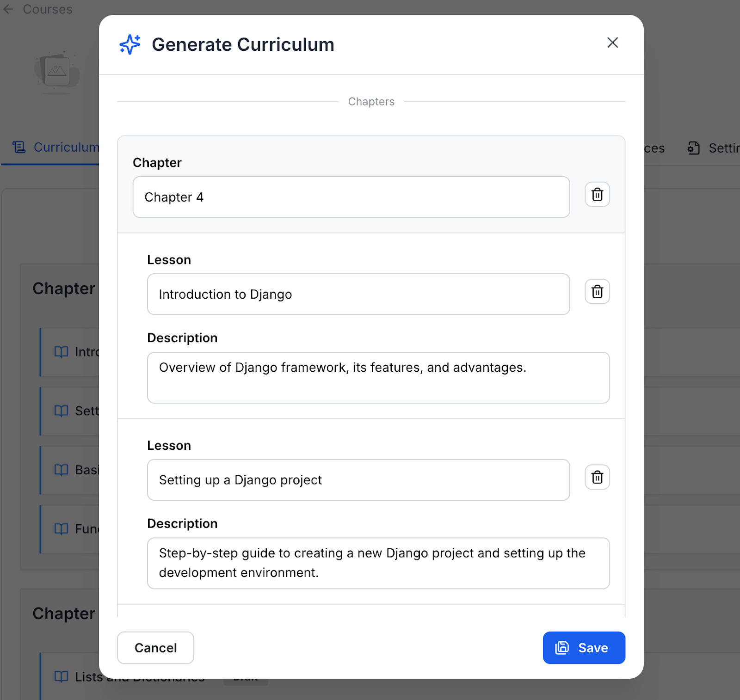Click the Lists lesson row book icon
The width and height of the screenshot is (740, 700).
pyautogui.click(x=61, y=677)
